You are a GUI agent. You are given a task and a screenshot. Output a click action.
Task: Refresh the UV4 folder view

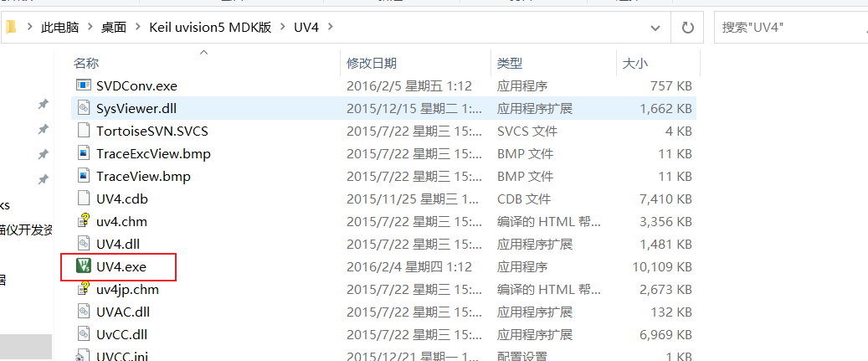coord(687,27)
